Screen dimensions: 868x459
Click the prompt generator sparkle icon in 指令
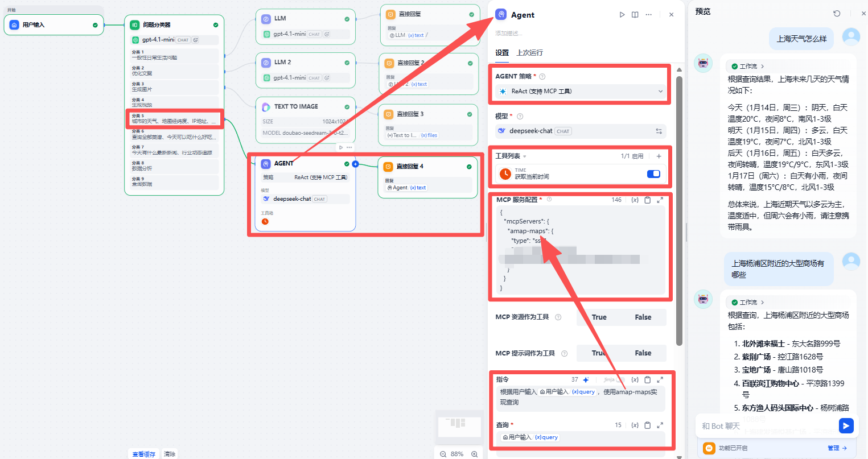pyautogui.click(x=586, y=379)
